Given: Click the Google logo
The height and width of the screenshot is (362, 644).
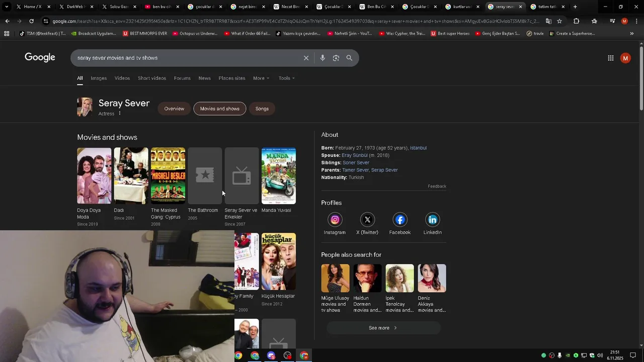Looking at the screenshot, I should pos(40,57).
